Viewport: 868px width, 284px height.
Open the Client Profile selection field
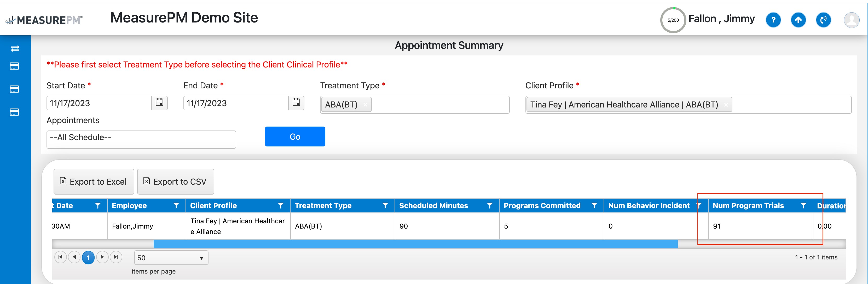coord(792,105)
